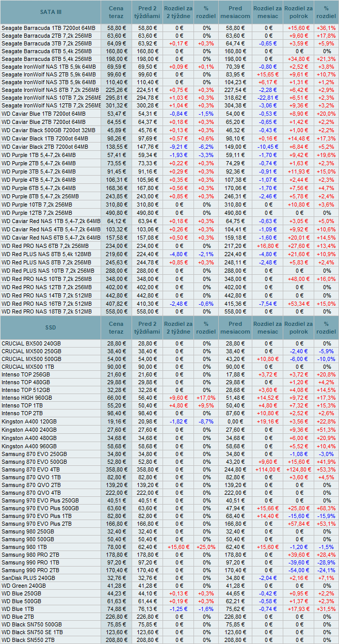339x644 pixels.
Task: Click the +25,0% value in Samsung 980 1TB row
Action: click(x=206, y=546)
